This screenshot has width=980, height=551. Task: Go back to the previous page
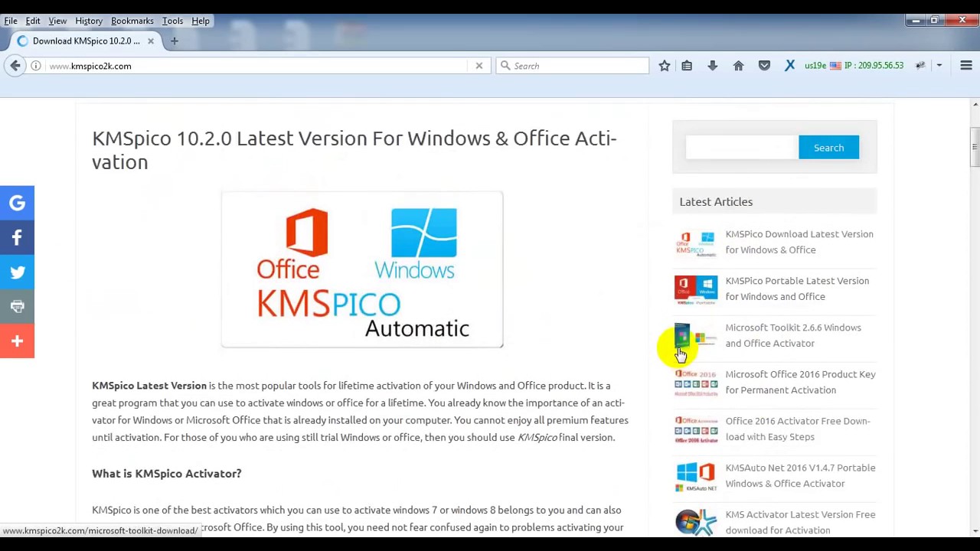click(15, 66)
